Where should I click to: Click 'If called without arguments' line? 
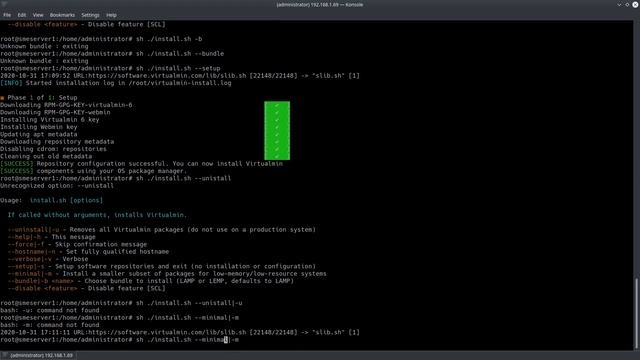(97, 215)
